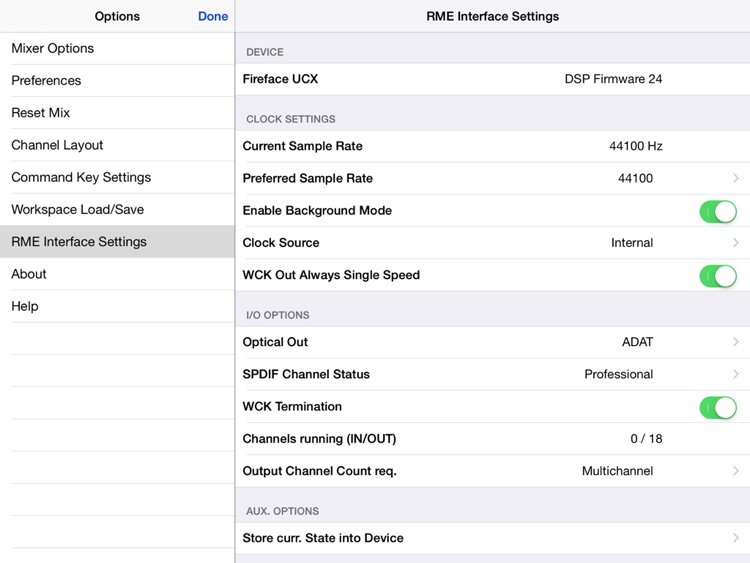
Task: Expand SPDIF Channel Status chevron
Action: click(736, 374)
